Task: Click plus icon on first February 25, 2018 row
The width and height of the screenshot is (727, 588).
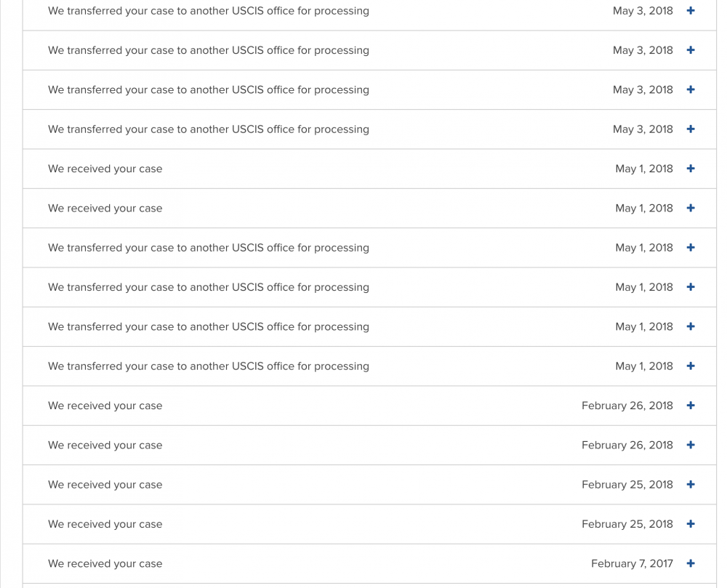Action: (x=691, y=485)
